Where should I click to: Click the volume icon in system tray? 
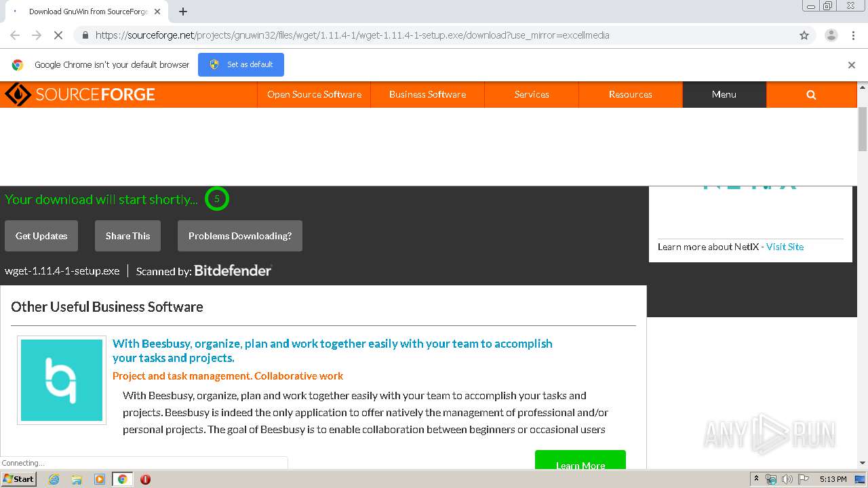tap(787, 479)
